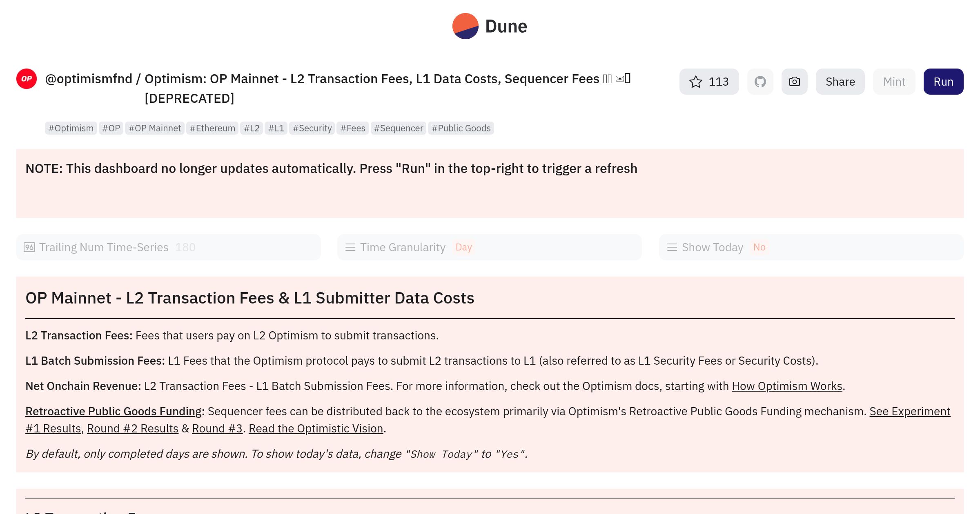This screenshot has height=514, width=980.
Task: Click the Time Granularity list icon
Action: click(x=350, y=247)
